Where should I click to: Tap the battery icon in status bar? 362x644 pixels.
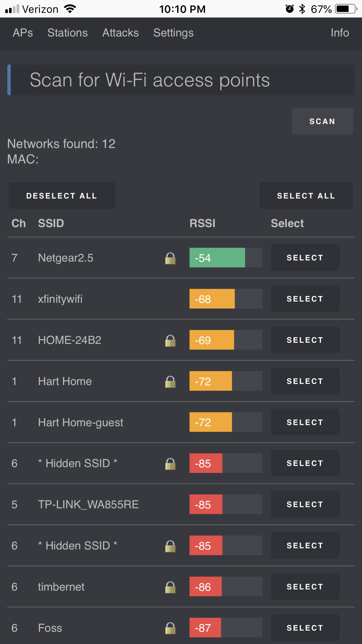tap(346, 9)
